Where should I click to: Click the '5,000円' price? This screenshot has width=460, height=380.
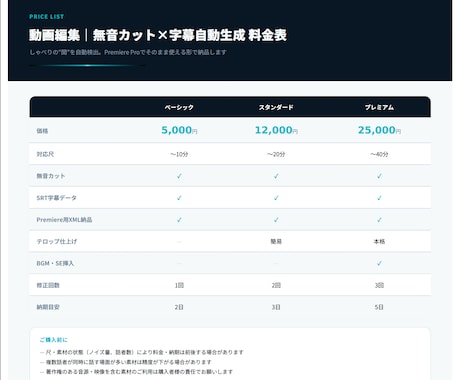coord(179,130)
